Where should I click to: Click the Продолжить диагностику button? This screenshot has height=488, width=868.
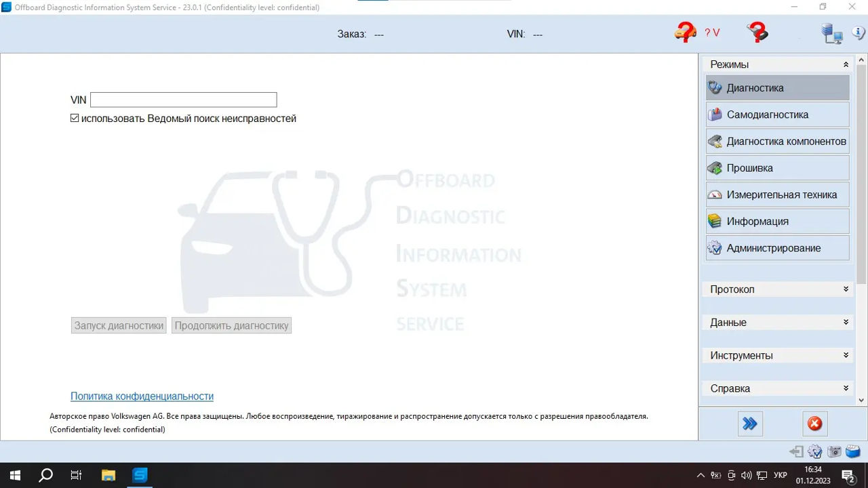[x=231, y=325]
